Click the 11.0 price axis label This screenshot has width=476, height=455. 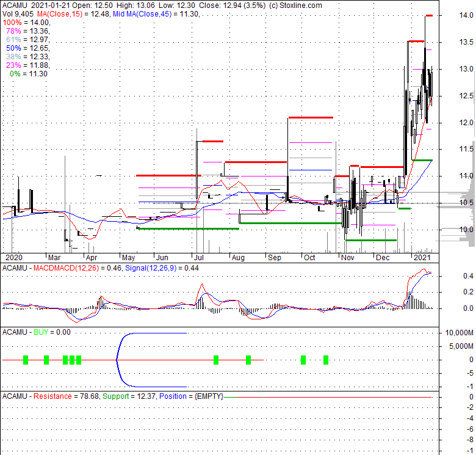(466, 175)
